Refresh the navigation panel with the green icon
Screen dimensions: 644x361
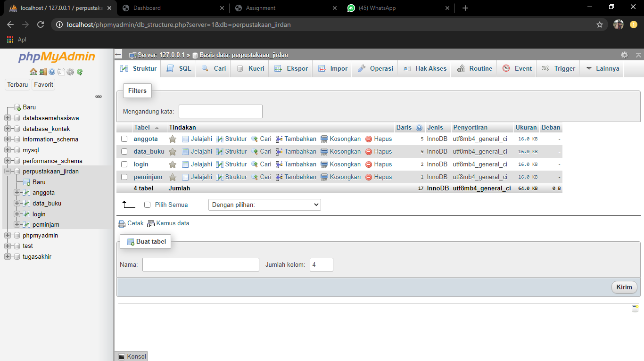coord(79,72)
